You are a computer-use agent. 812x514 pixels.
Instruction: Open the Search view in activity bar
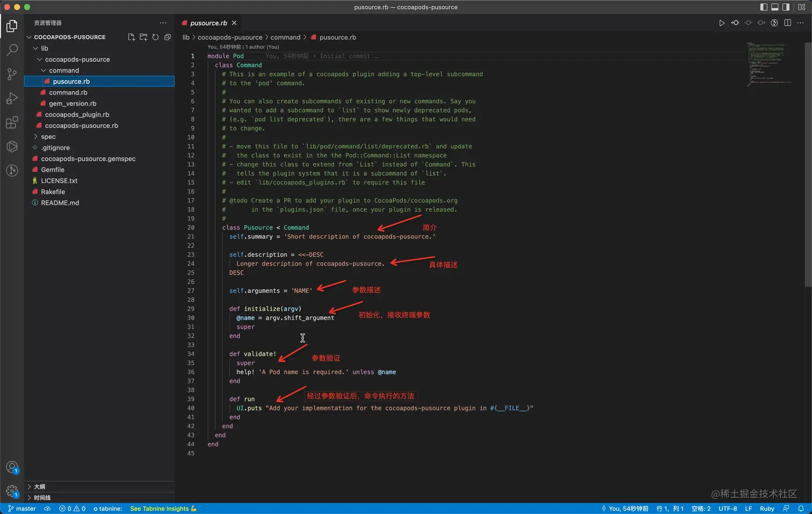click(x=12, y=50)
